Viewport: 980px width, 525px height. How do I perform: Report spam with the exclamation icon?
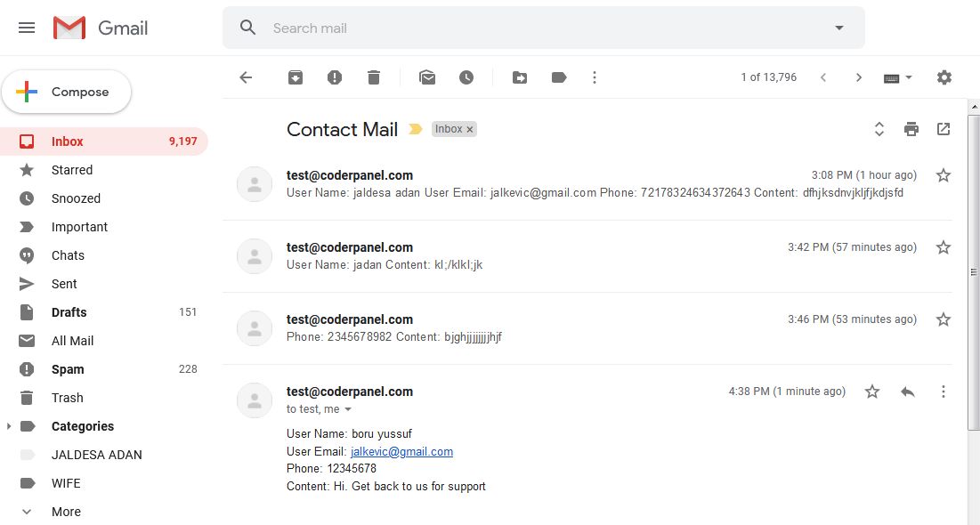point(335,77)
